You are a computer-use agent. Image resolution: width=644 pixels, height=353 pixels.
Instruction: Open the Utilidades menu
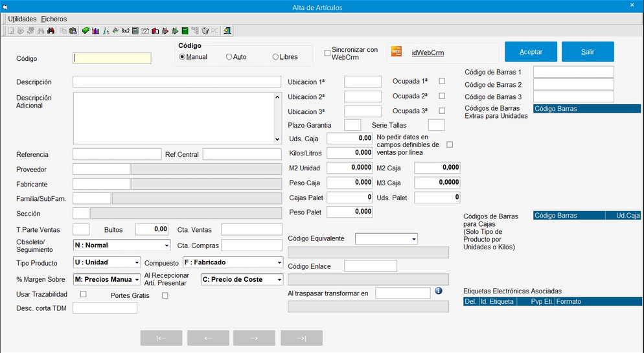pyautogui.click(x=22, y=19)
